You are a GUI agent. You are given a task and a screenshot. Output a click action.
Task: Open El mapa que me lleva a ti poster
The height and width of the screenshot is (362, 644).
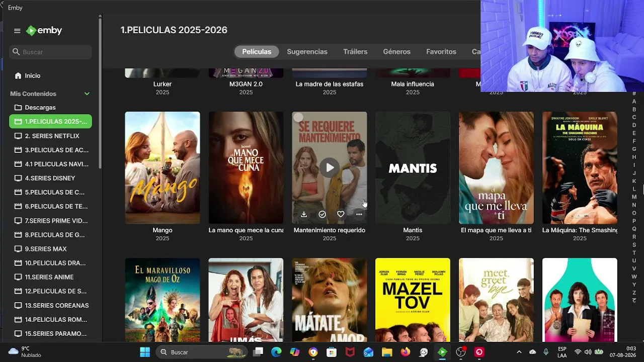pos(496,167)
